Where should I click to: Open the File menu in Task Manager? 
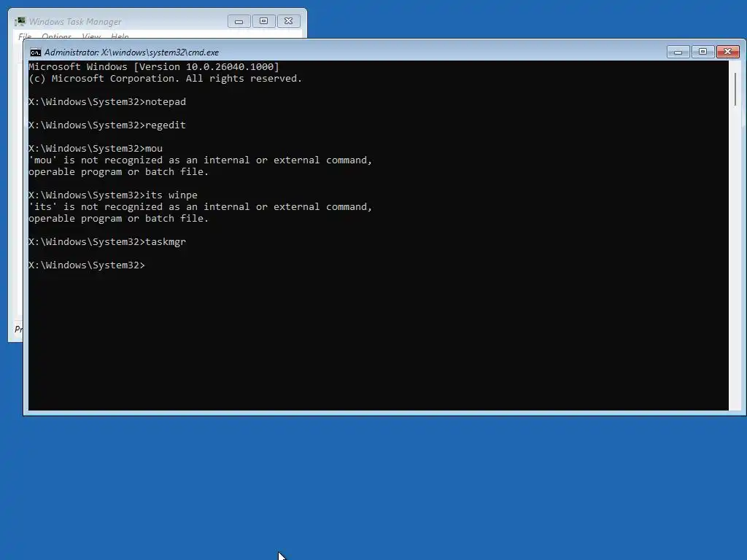coord(25,36)
